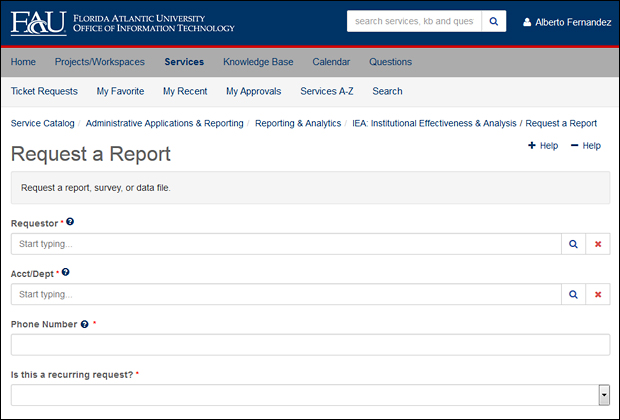Select Services A-Z submenu item
The width and height of the screenshot is (620, 420).
326,91
